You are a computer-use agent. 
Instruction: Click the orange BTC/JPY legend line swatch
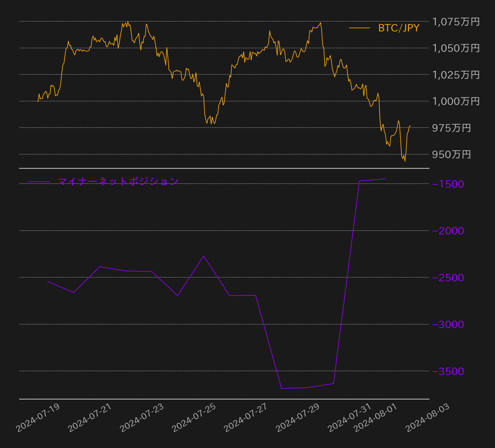pos(360,28)
